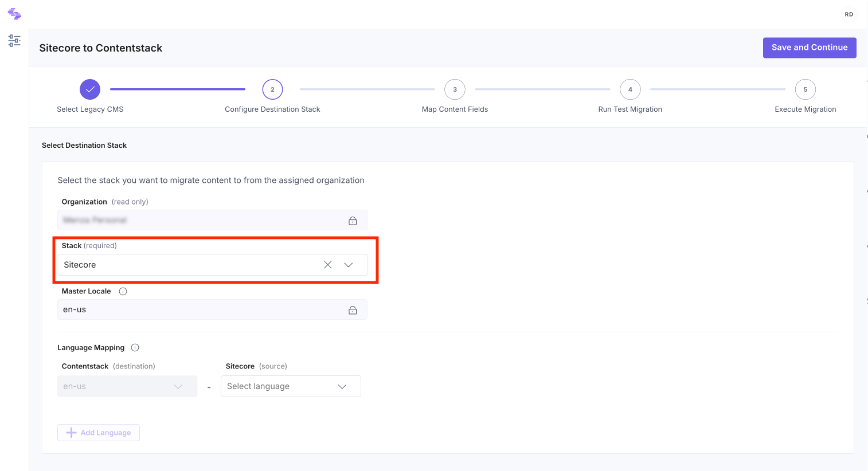Open the RD user avatar menu
Viewport: 868px width, 471px height.
tap(849, 14)
